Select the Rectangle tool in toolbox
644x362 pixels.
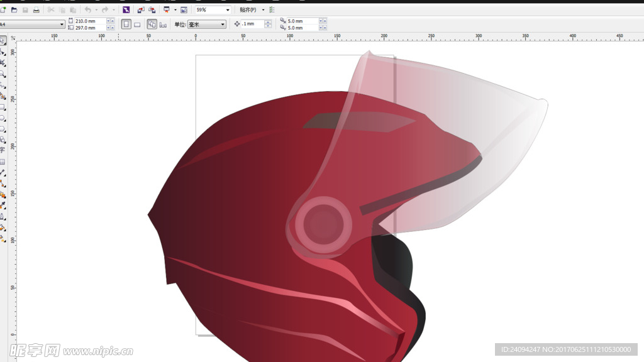(x=3, y=107)
